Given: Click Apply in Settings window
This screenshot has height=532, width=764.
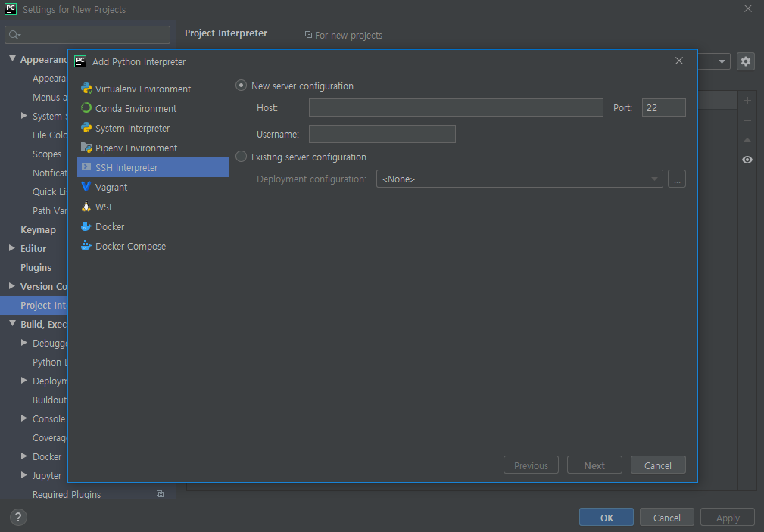Looking at the screenshot, I should (x=728, y=518).
